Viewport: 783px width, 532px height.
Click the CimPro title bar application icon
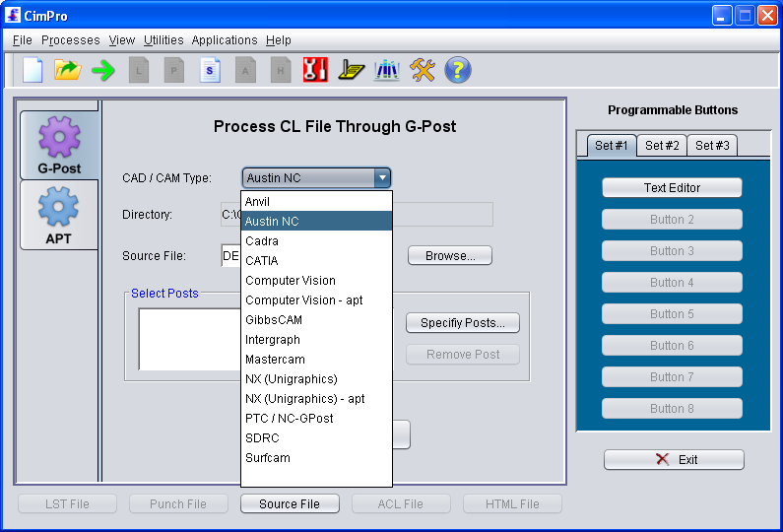pos(13,15)
